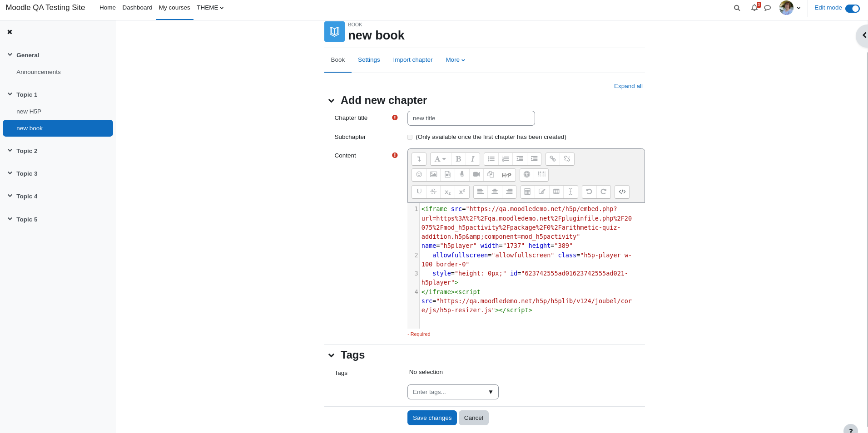Expand Topic 5 in the course index
The height and width of the screenshot is (433, 868).
(10, 219)
